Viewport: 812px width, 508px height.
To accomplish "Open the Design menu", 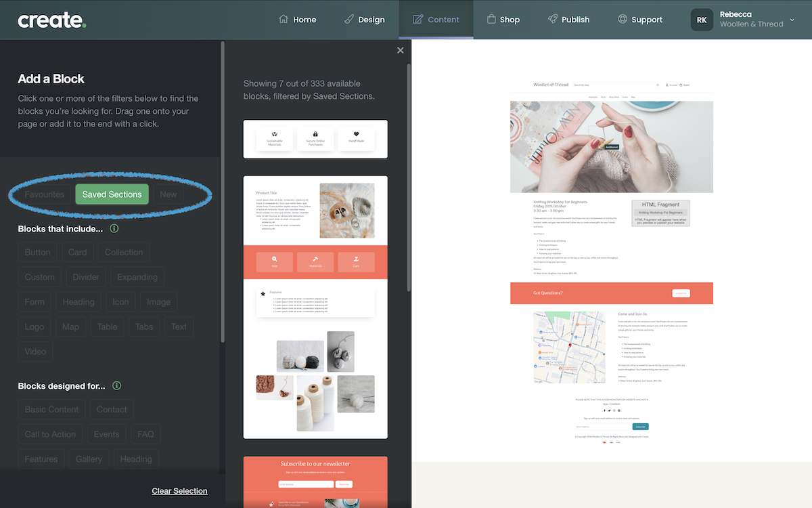I will coord(364,20).
